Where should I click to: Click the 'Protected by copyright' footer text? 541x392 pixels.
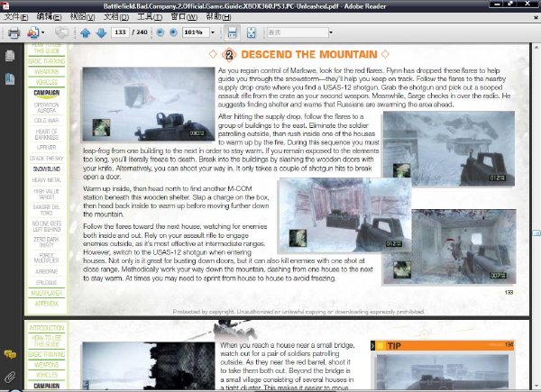pyautogui.click(x=298, y=312)
